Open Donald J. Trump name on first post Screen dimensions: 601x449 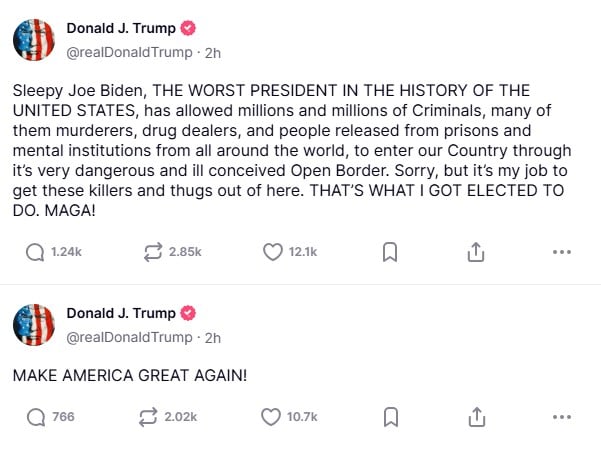pos(121,28)
